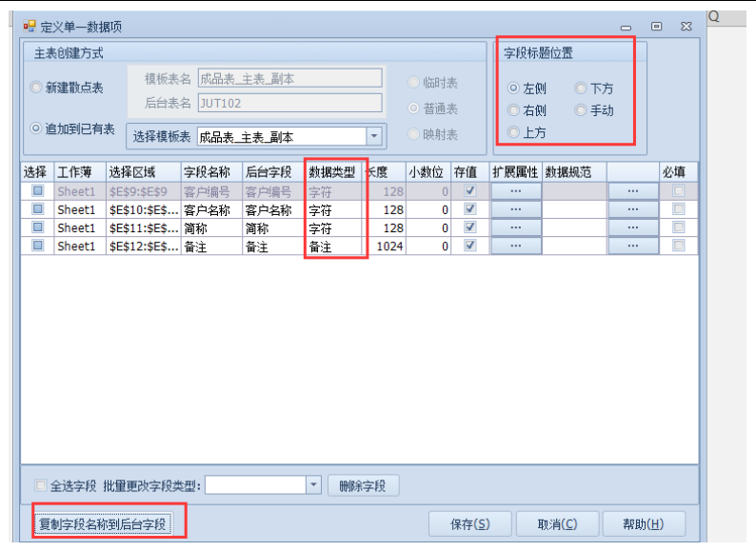The image size is (756, 551).
Task: Click ellipsis button after 数据规范 for 备注
Action: click(x=633, y=246)
